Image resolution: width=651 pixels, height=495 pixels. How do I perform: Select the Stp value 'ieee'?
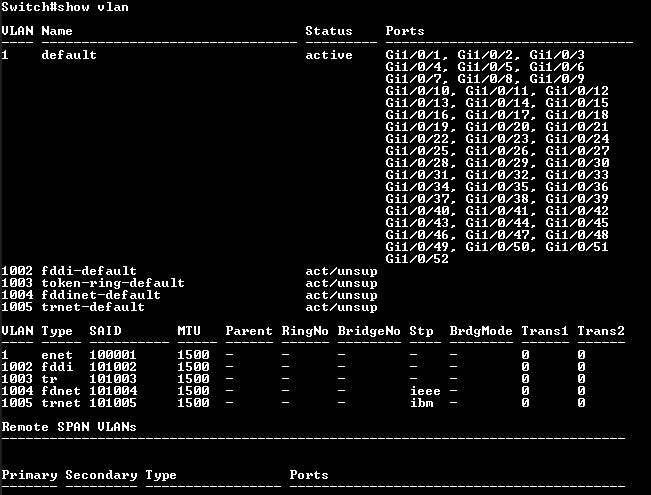[426, 392]
